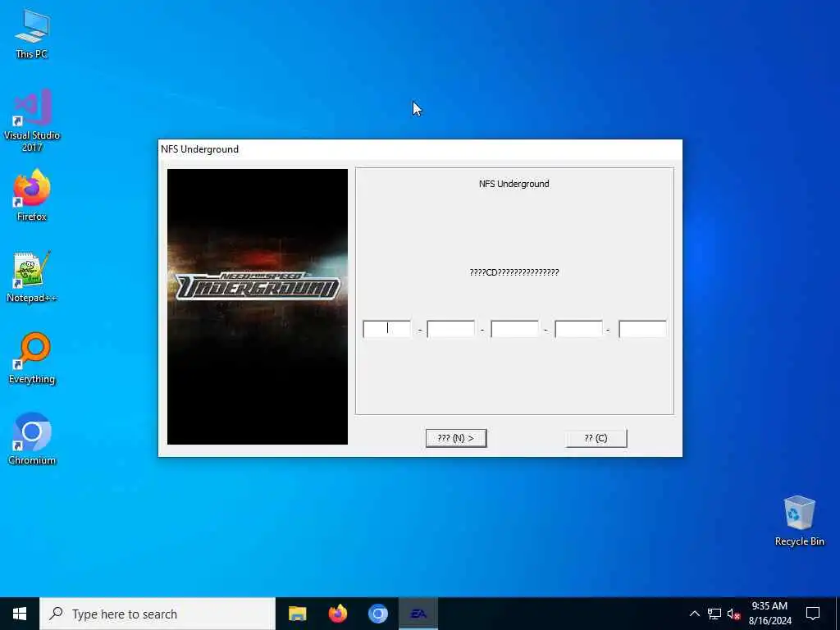Open the clock showing 9:35 AM

[769, 614]
